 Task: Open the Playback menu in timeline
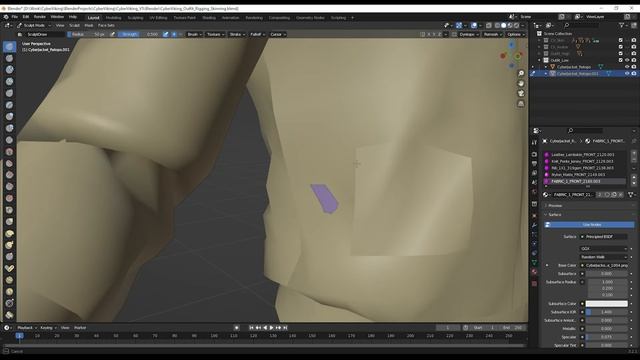(26, 328)
